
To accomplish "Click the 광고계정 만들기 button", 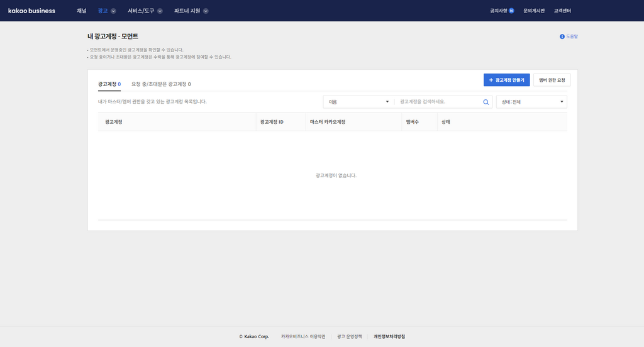I will tap(506, 80).
